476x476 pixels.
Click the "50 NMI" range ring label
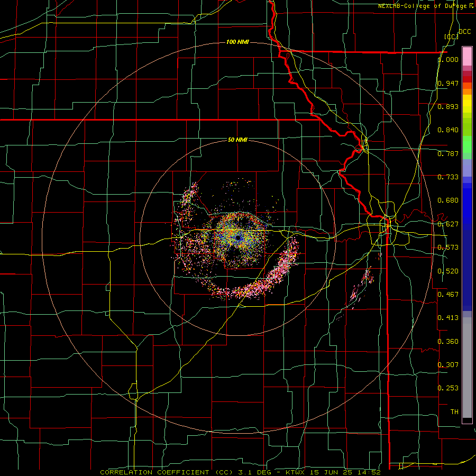pos(237,140)
